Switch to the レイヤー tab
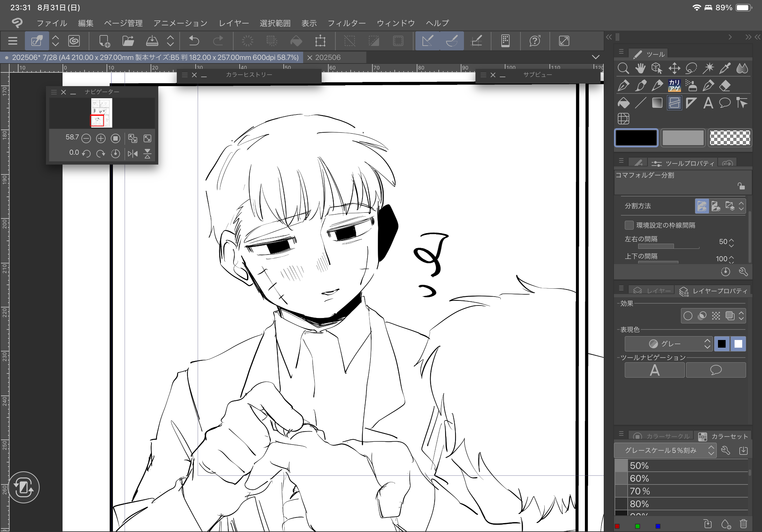Viewport: 762px width, 532px height. (x=652, y=291)
